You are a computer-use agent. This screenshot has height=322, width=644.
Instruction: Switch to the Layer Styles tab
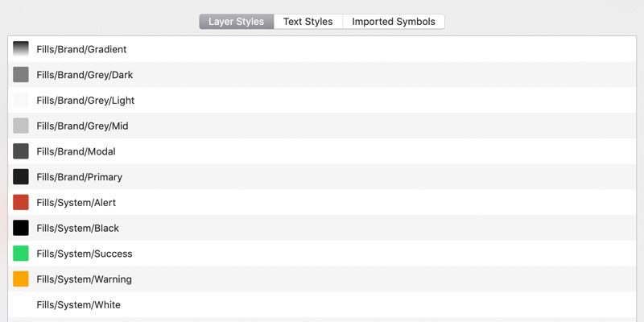(x=236, y=22)
